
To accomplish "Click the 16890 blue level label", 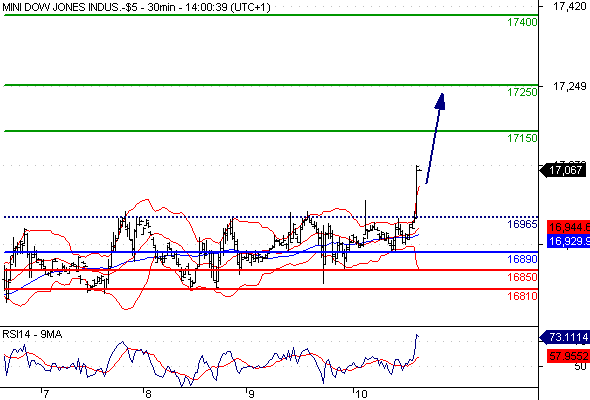I will [522, 259].
